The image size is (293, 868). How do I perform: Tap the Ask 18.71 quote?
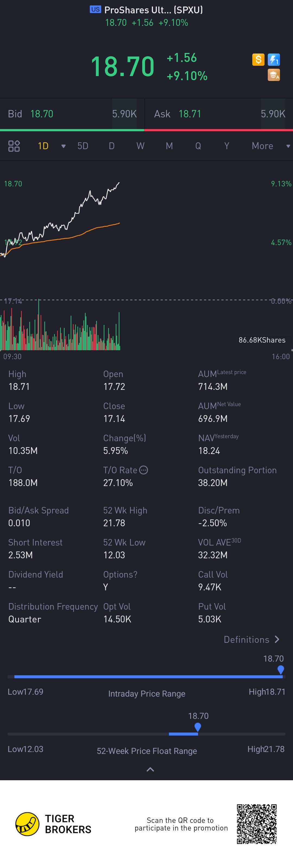coord(219,114)
